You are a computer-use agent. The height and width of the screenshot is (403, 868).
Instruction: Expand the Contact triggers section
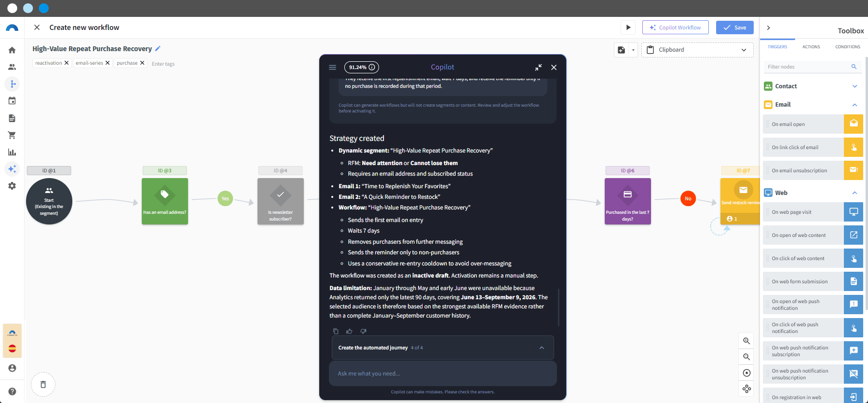point(854,86)
